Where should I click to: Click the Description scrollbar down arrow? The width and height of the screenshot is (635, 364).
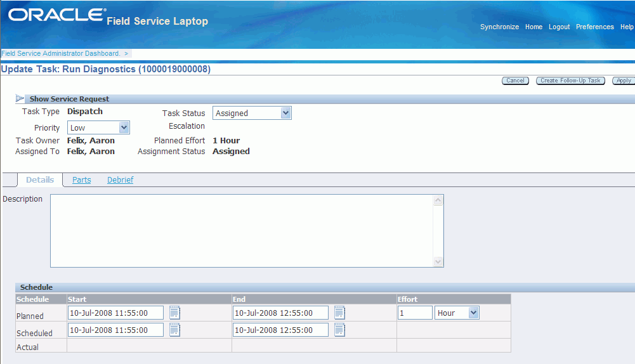click(438, 261)
